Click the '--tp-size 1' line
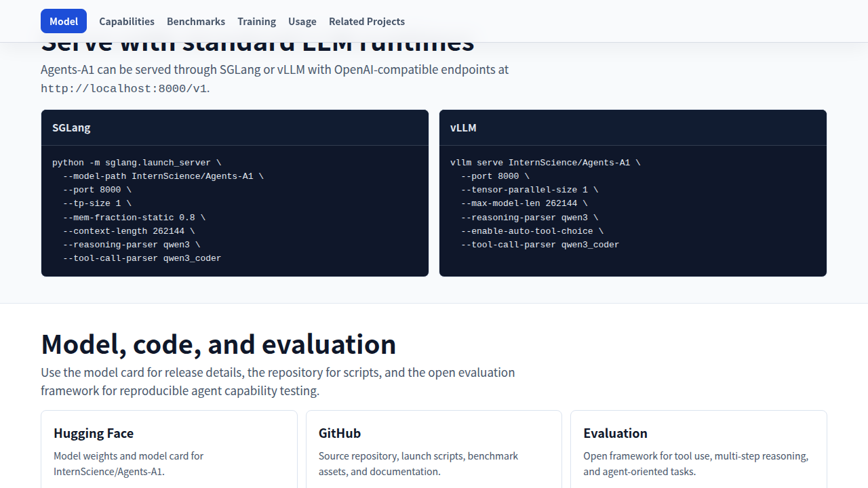The image size is (868, 488). coord(97,203)
